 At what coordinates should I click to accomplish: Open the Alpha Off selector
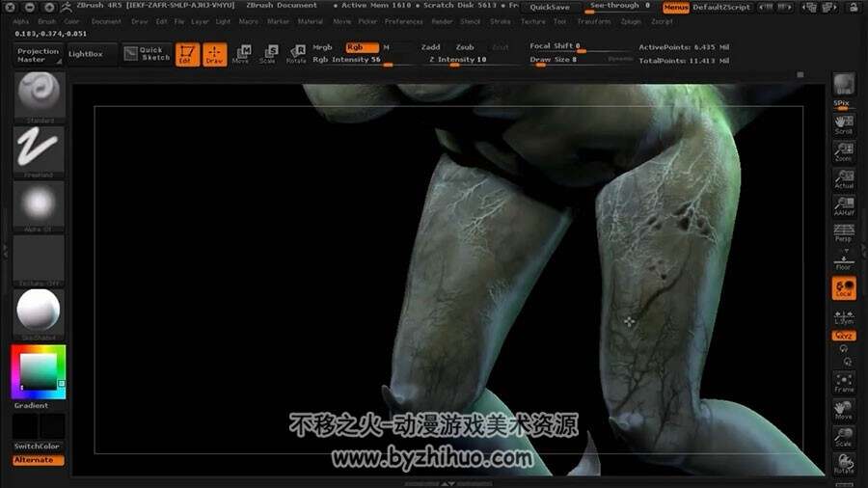coord(39,205)
